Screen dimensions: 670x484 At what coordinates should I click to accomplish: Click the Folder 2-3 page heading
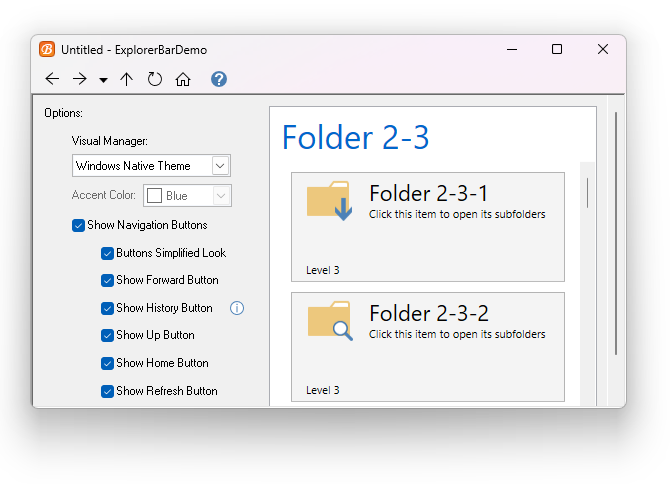click(x=355, y=137)
